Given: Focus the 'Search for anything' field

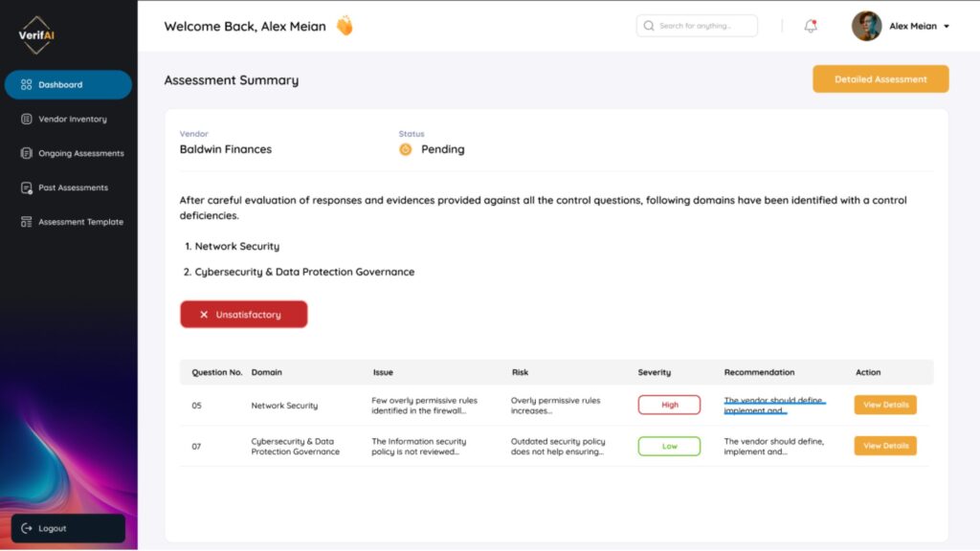Looking at the screenshot, I should [697, 26].
